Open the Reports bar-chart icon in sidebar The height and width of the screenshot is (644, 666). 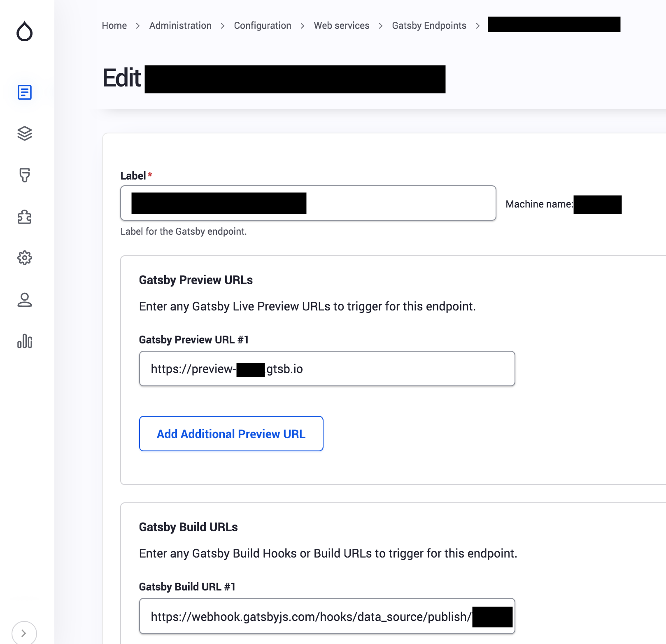coord(25,341)
